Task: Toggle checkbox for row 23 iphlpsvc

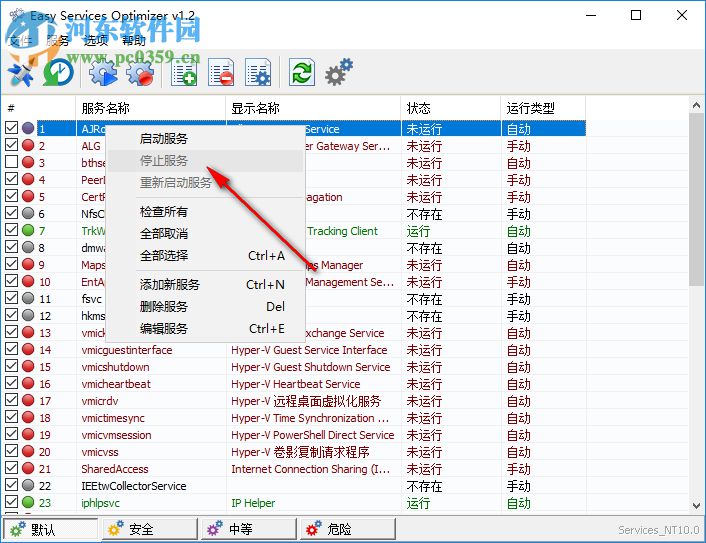Action: tap(12, 502)
